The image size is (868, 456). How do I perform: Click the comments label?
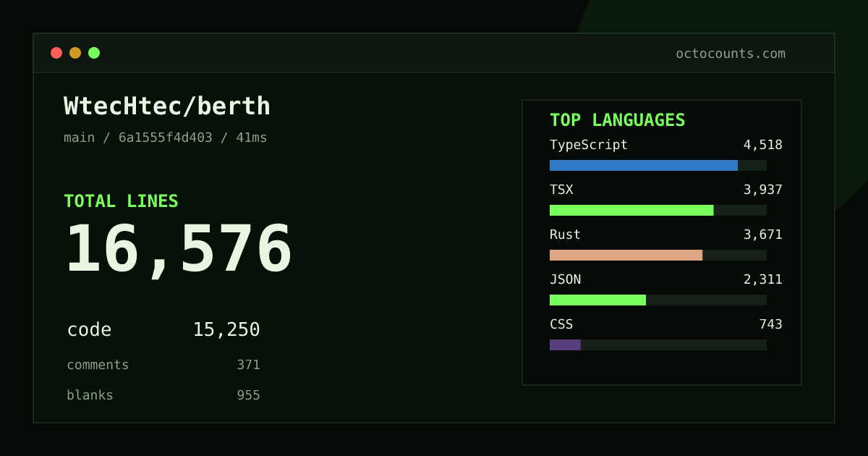pos(98,365)
